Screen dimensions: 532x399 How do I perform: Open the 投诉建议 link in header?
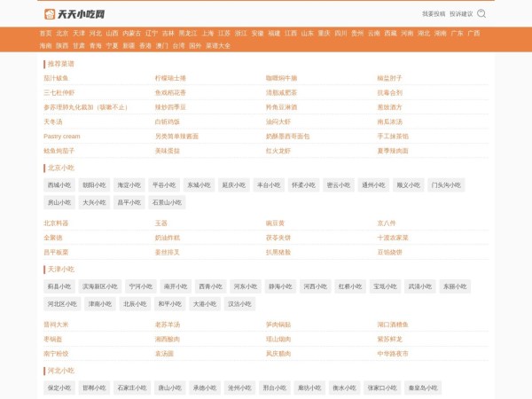point(461,14)
